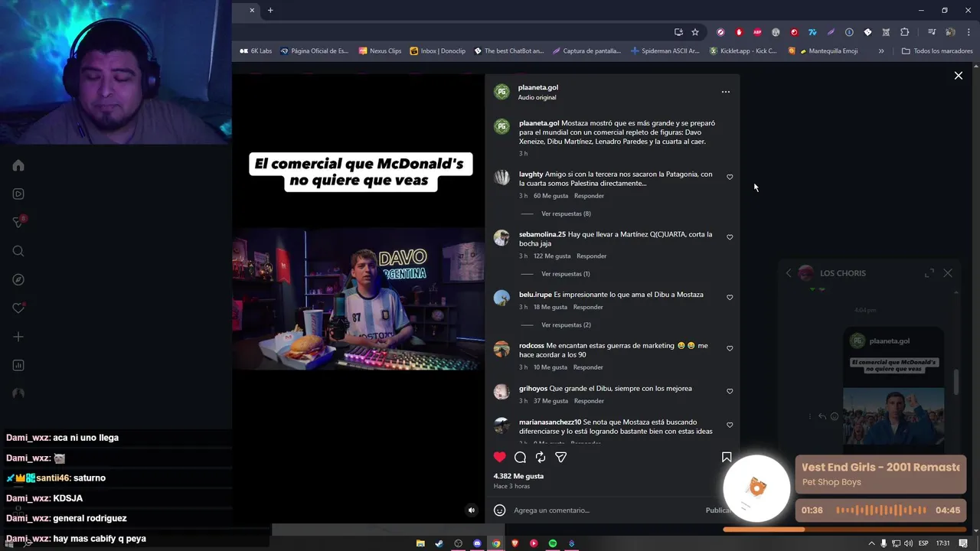Open Chrome three-dot menu
The image size is (980, 551).
click(x=969, y=32)
